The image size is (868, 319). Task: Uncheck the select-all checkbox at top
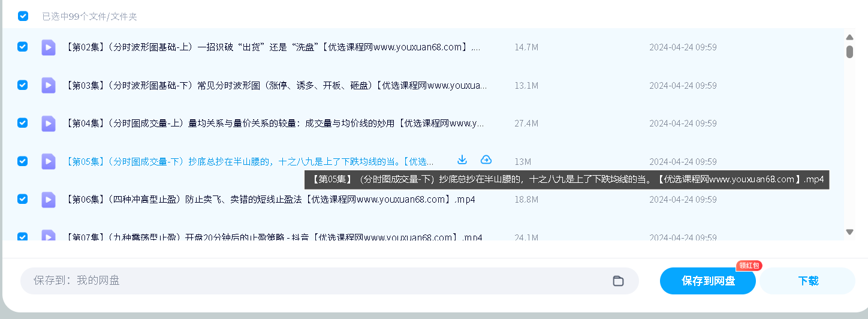tap(23, 16)
